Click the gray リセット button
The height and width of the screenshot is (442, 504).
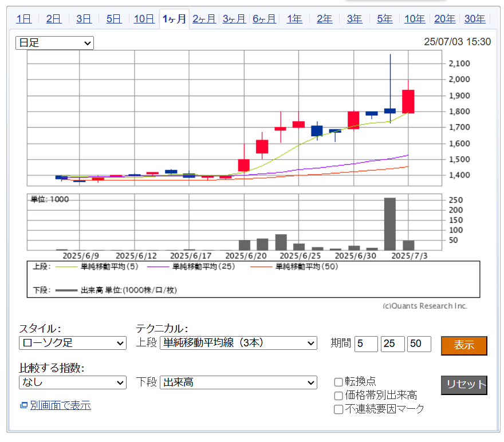464,385
